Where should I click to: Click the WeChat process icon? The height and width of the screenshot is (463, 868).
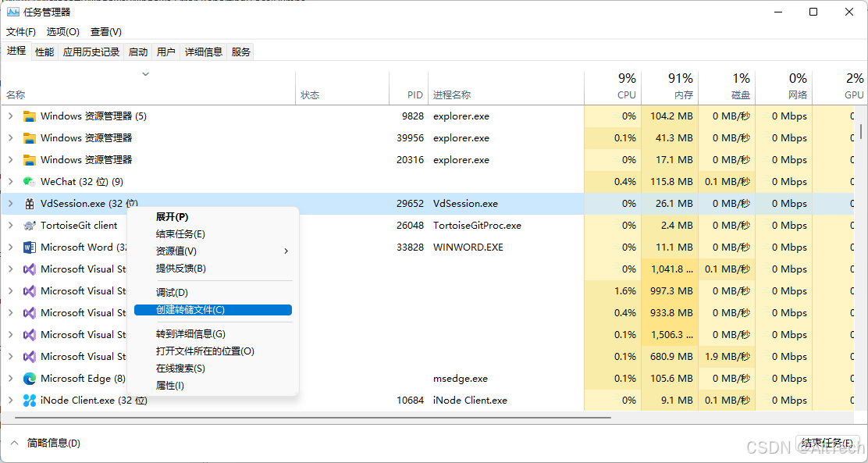tap(30, 182)
